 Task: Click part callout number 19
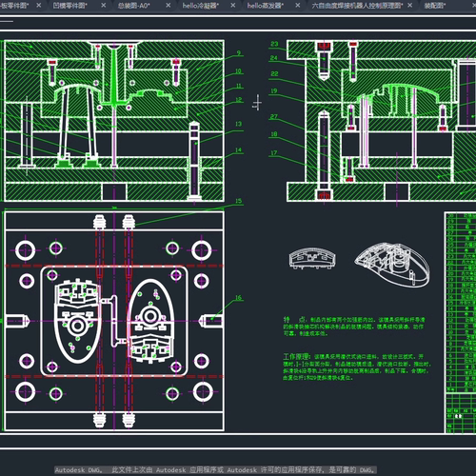[x=274, y=91]
